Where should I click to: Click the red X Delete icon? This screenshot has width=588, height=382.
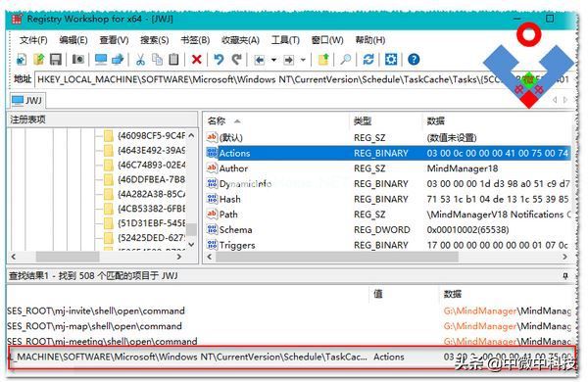pyautogui.click(x=197, y=59)
